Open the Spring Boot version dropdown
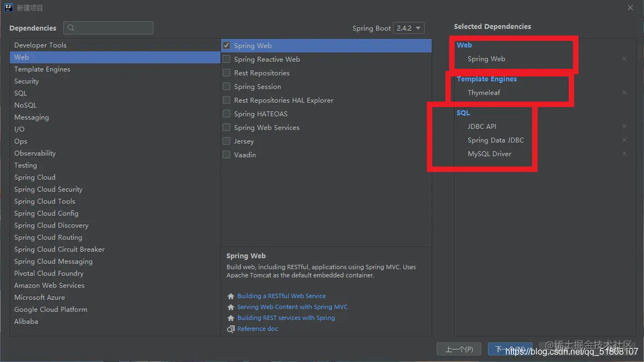Image resolution: width=644 pixels, height=362 pixels. 409,28
